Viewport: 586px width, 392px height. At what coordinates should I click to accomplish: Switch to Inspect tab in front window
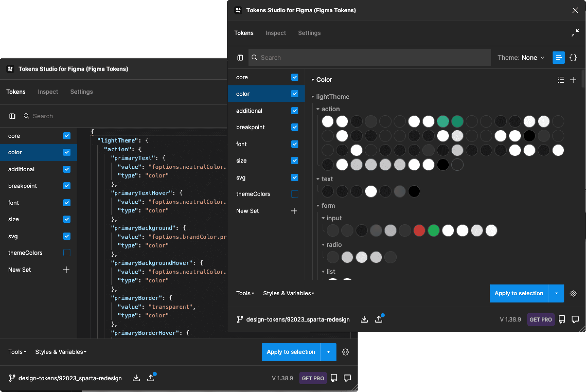coord(276,33)
